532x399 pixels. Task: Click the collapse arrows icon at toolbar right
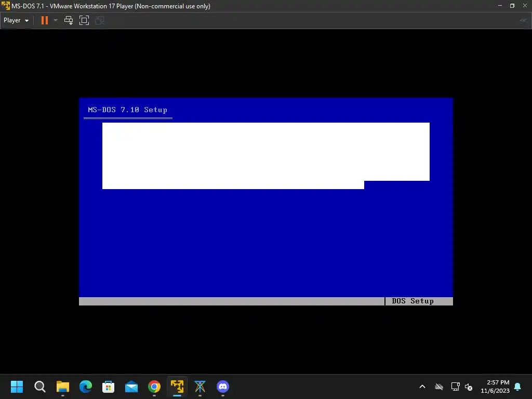pyautogui.click(x=524, y=20)
